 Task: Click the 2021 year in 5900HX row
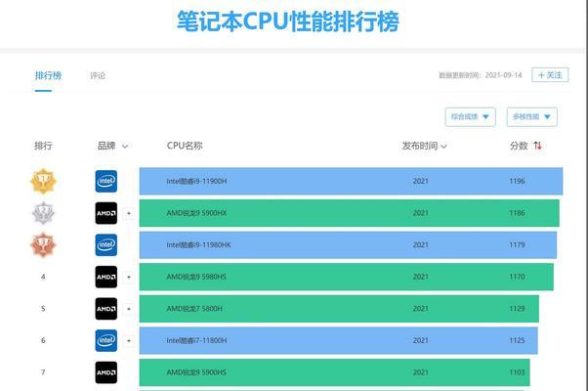click(x=420, y=213)
